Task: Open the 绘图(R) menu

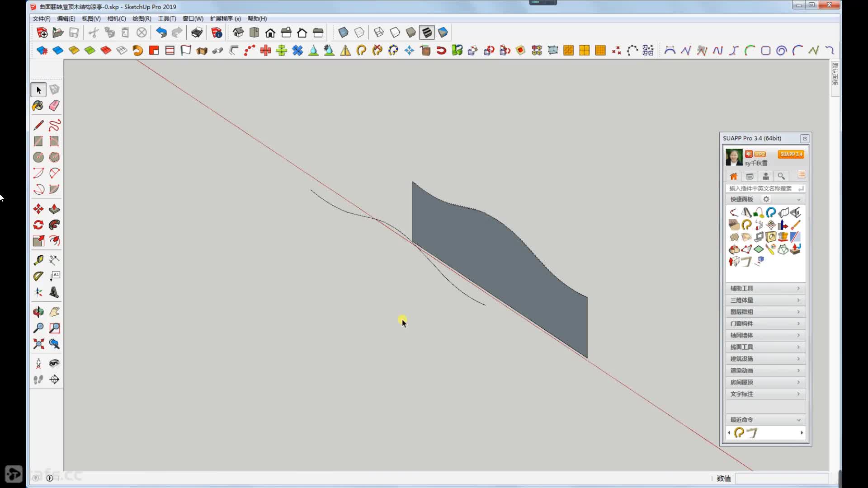Action: (142, 19)
